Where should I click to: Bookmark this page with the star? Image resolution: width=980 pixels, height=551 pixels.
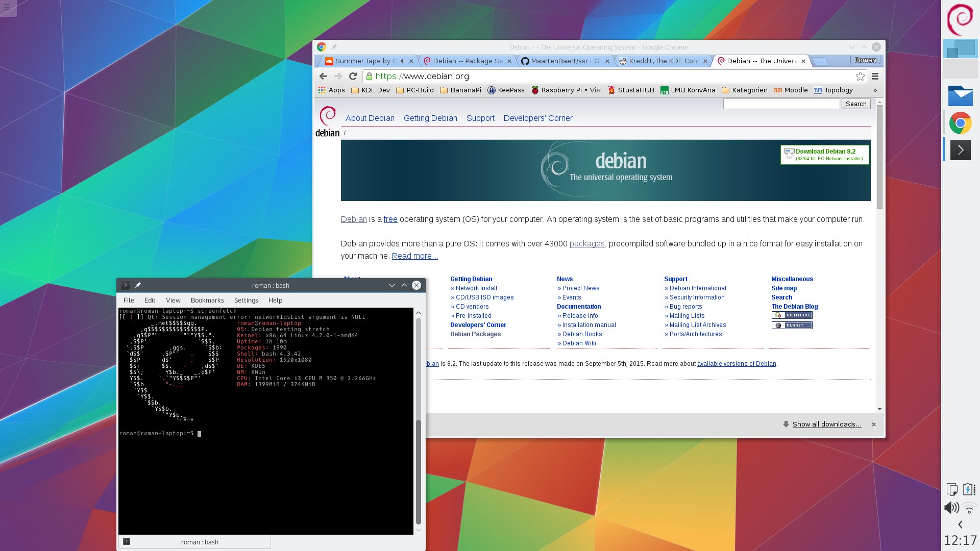tap(860, 76)
